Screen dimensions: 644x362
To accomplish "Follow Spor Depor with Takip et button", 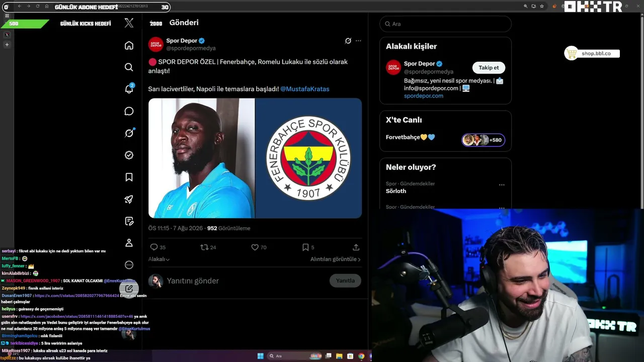I will [489, 68].
